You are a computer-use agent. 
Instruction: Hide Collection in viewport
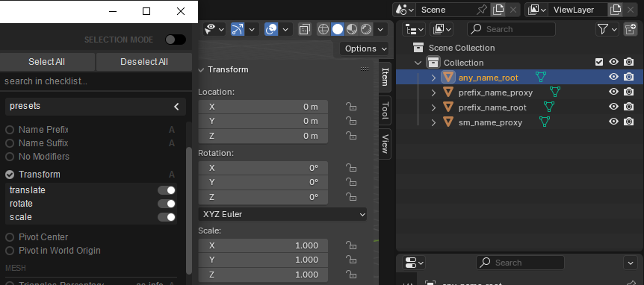click(x=613, y=62)
